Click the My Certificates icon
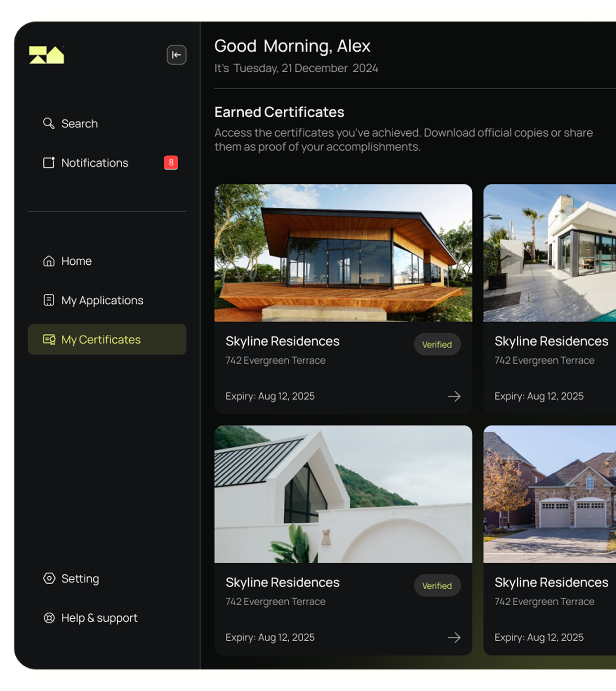This screenshot has width=616, height=691. click(49, 340)
